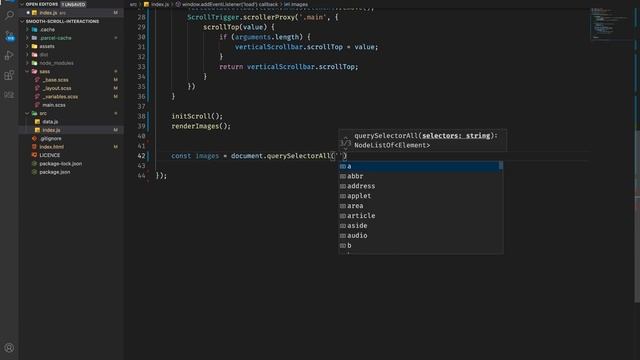Click the .cache folder icon
The image size is (640, 360).
(x=35, y=29)
